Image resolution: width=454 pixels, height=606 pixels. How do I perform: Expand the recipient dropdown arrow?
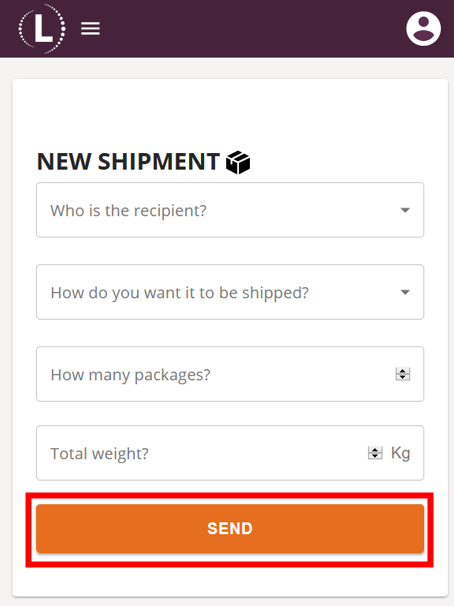[x=405, y=210]
